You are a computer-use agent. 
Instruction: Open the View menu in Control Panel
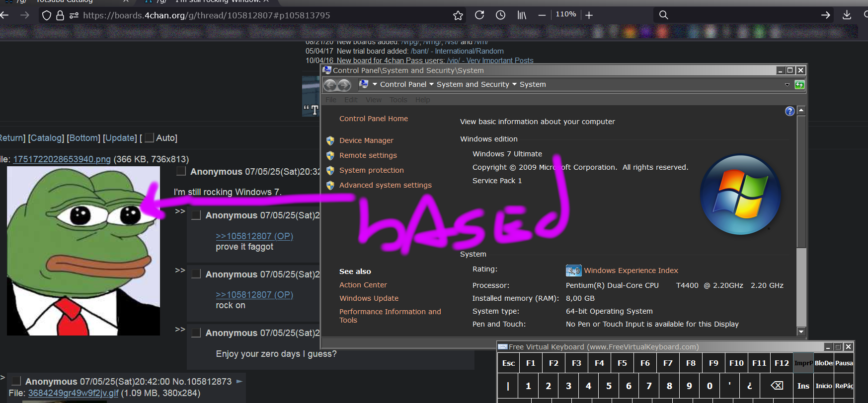pyautogui.click(x=374, y=100)
